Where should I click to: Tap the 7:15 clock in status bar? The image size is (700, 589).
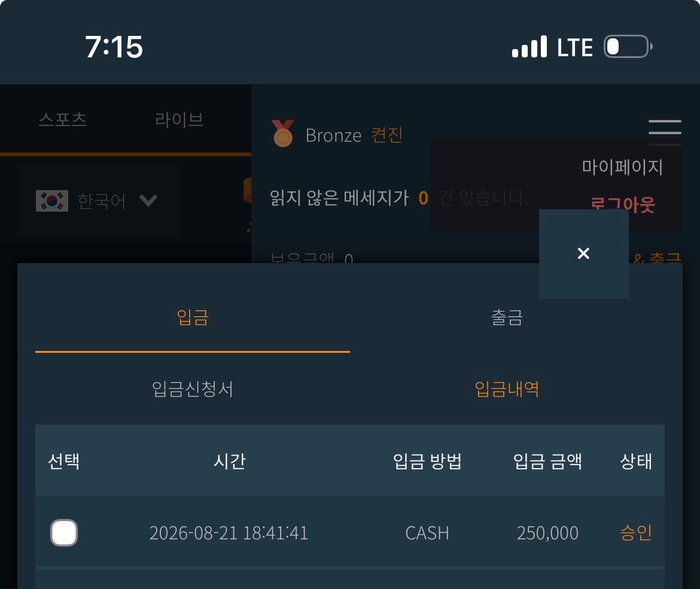tap(114, 47)
